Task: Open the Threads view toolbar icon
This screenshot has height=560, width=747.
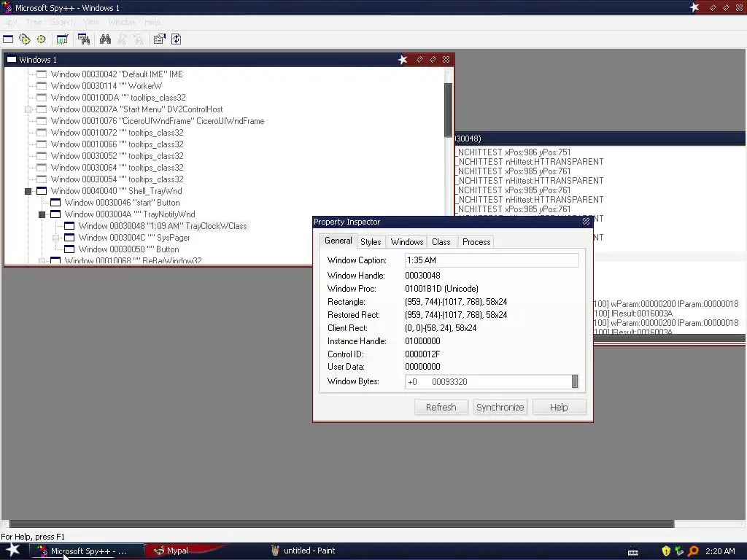Action: pos(42,39)
